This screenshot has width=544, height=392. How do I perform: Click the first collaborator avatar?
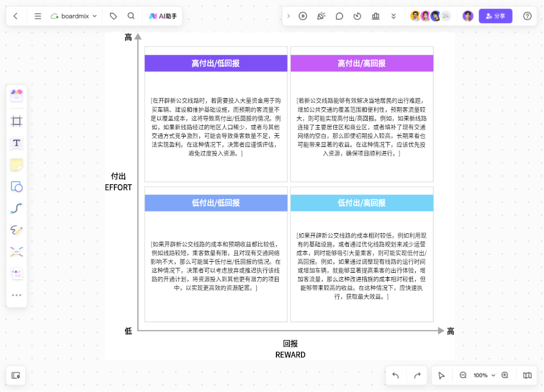pyautogui.click(x=415, y=16)
